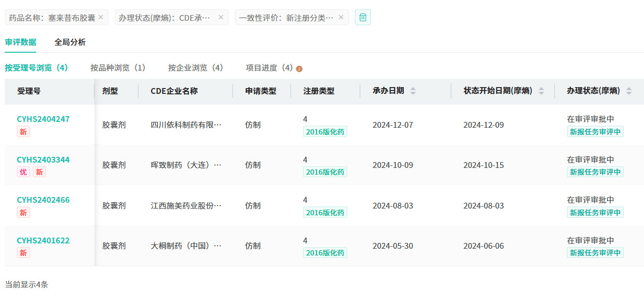The height and width of the screenshot is (300, 644).
Task: Sort by 承办日期 column arrows
Action: (x=413, y=91)
